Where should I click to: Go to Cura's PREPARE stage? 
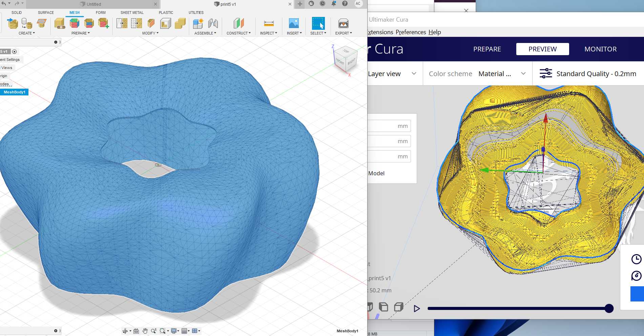click(487, 49)
